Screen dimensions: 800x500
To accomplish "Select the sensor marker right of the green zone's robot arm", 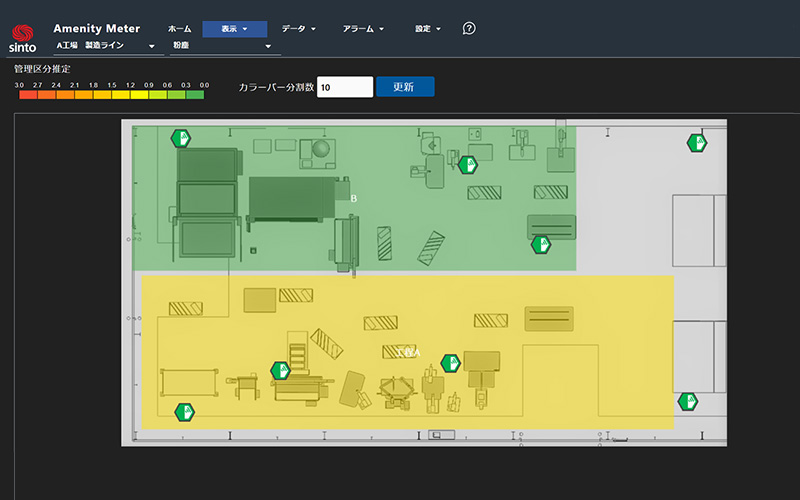I will 468,165.
